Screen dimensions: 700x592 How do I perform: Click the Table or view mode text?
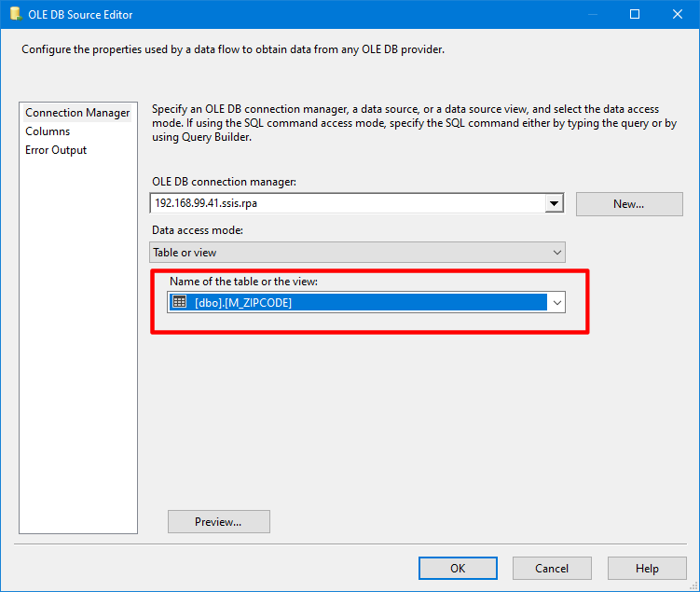185,253
